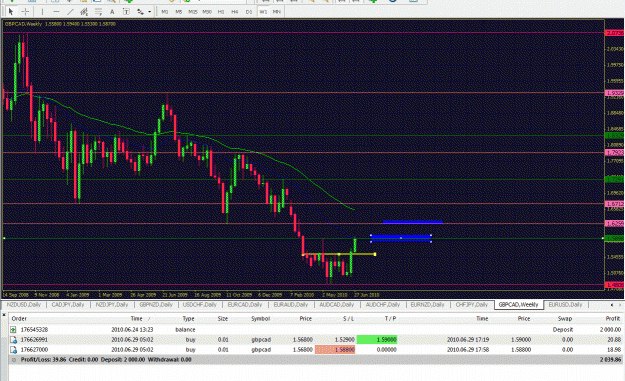Switch to the EURNZD,Daily chart tab
This screenshot has width=625, height=381.
pyautogui.click(x=427, y=304)
